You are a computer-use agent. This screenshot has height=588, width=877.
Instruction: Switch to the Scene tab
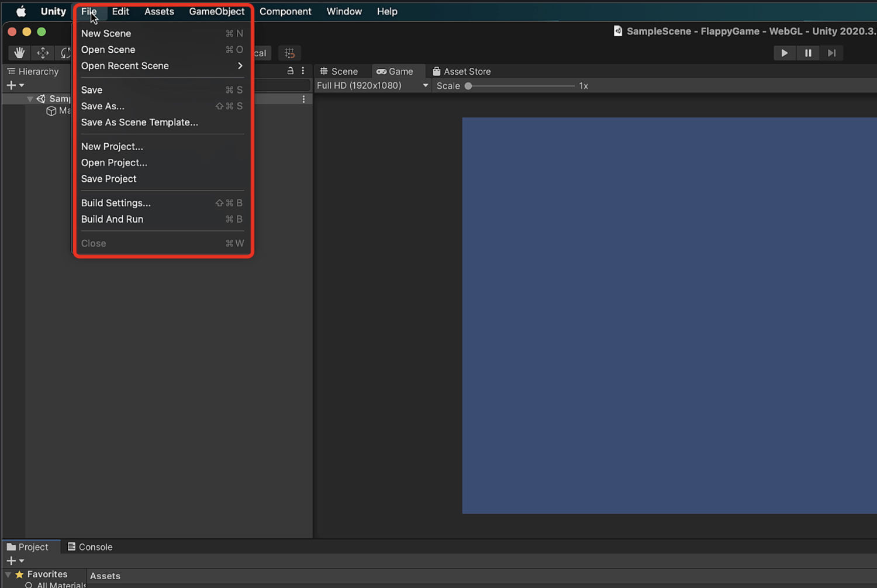click(339, 71)
